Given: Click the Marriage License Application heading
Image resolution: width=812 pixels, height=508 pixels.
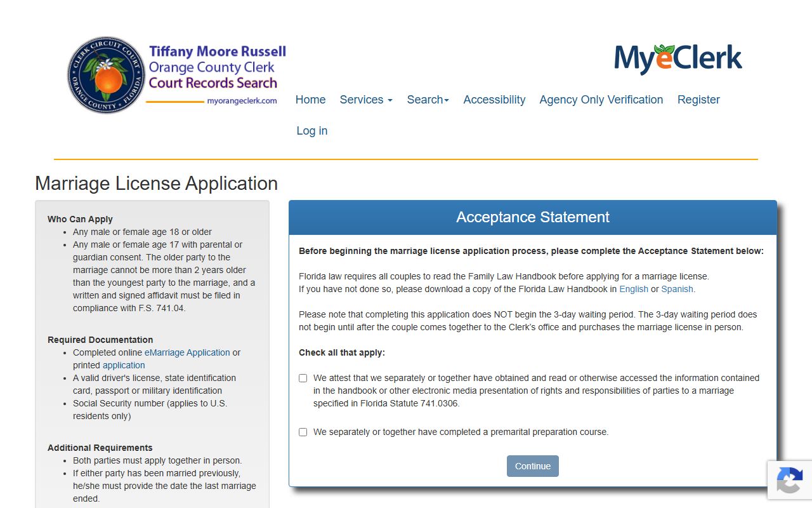Looking at the screenshot, I should pos(157,184).
